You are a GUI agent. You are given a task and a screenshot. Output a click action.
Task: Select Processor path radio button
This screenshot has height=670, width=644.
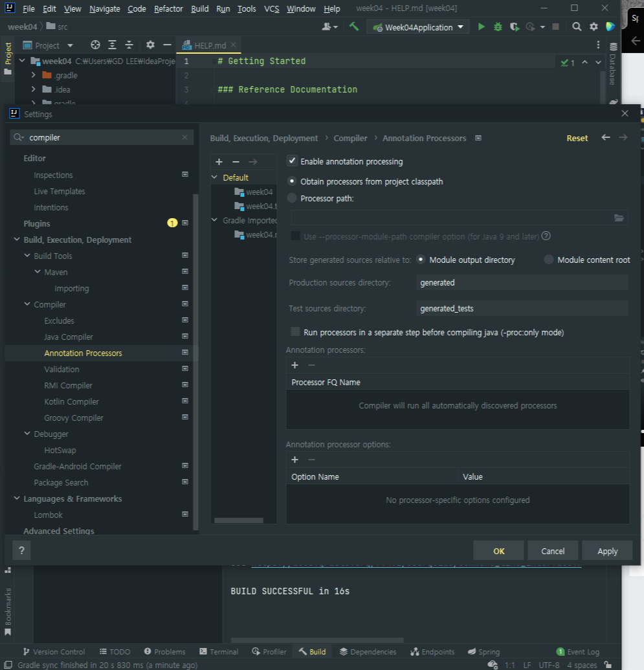coord(292,198)
